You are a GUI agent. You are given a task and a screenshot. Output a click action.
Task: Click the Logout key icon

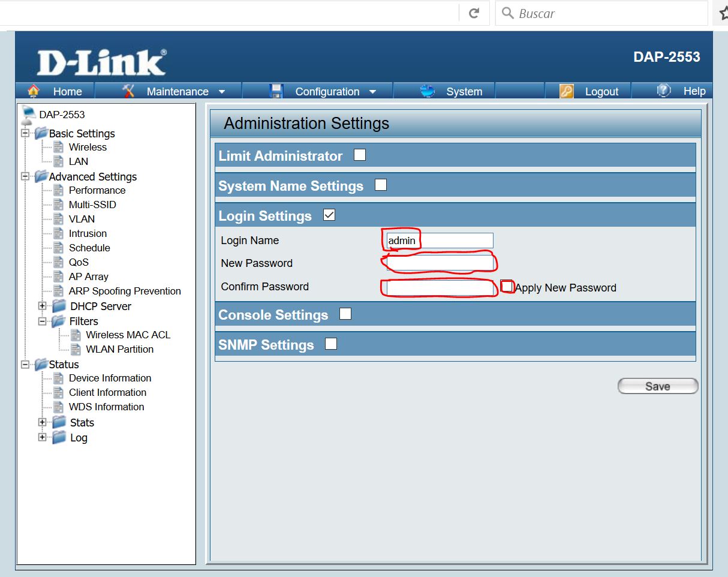(567, 91)
